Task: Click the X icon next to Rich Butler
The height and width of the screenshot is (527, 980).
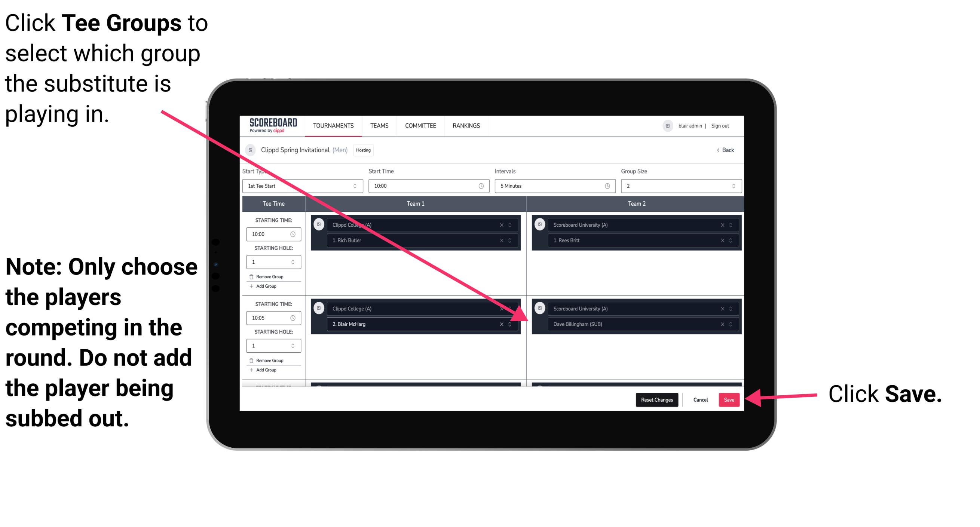Action: 505,240
